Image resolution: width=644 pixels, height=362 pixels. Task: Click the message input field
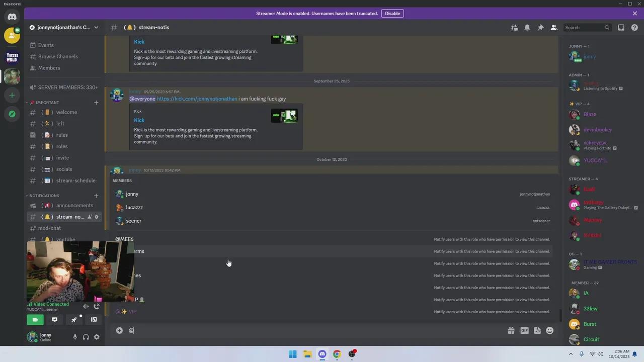(x=317, y=330)
